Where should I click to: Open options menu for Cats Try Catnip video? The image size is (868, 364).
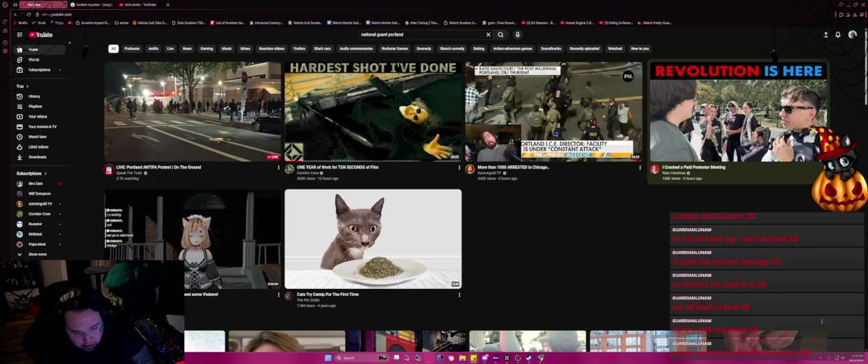[x=459, y=295]
